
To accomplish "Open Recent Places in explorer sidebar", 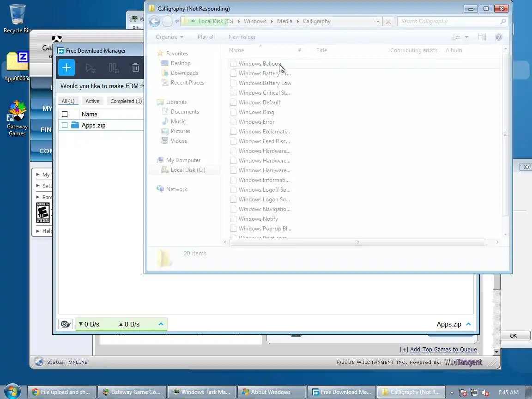I will (187, 83).
